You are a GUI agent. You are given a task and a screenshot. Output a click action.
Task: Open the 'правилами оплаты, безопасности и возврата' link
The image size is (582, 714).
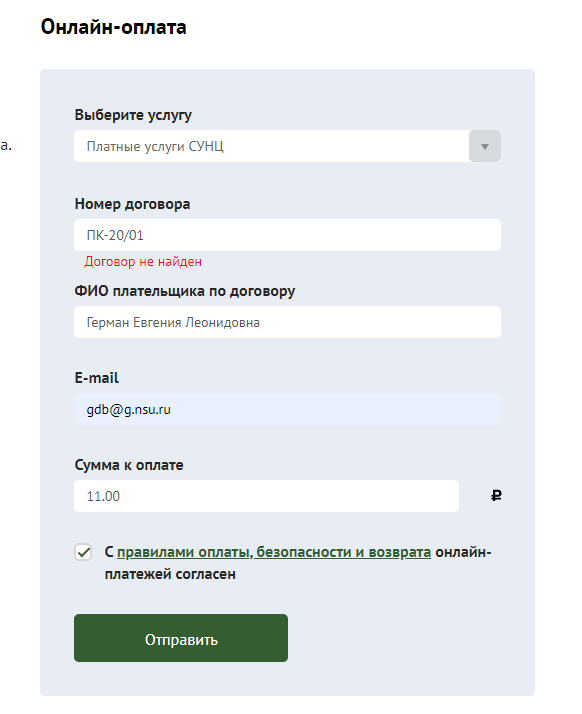[x=274, y=552]
